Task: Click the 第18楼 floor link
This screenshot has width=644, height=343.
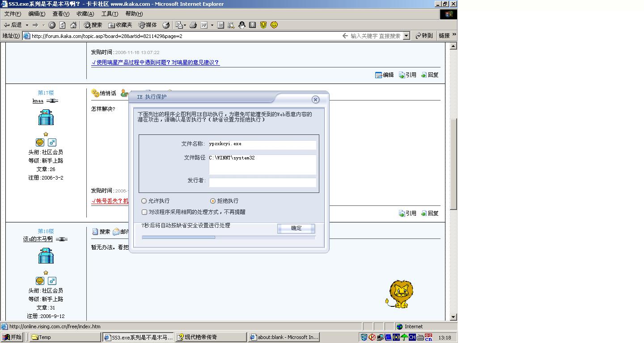Action: (46, 231)
